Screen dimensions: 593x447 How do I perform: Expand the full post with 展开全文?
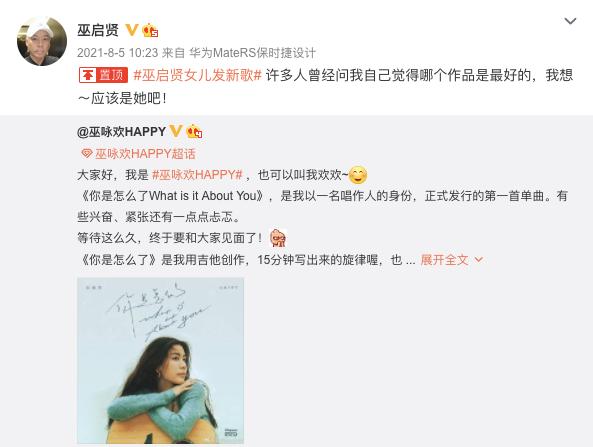point(444,260)
